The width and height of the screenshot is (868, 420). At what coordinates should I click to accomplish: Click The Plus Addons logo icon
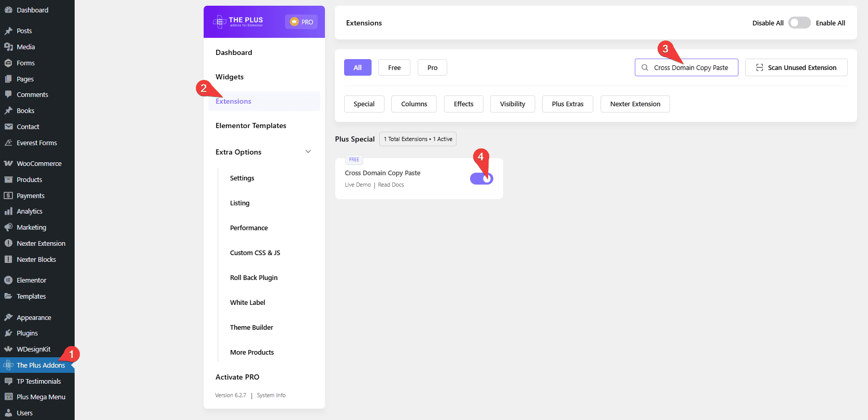219,22
